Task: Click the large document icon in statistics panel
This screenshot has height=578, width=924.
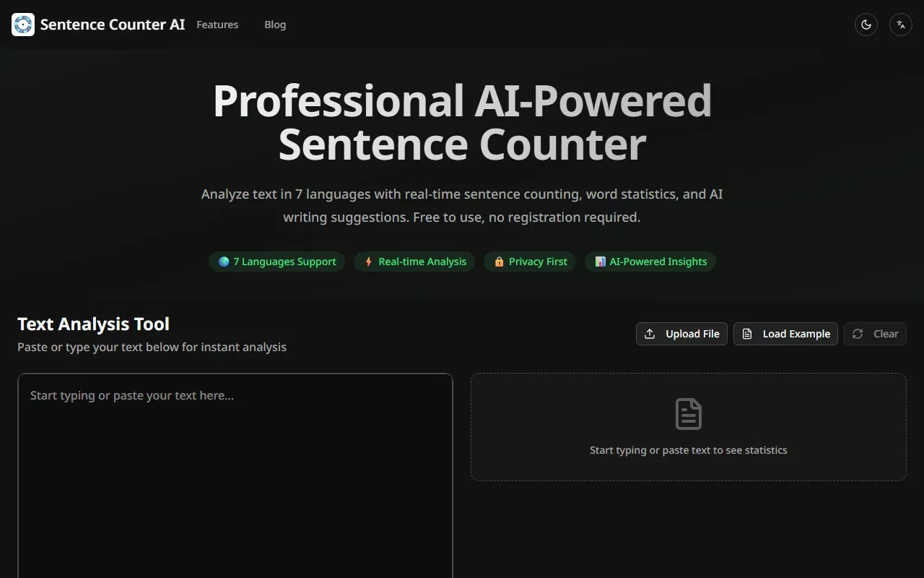Action: point(688,414)
